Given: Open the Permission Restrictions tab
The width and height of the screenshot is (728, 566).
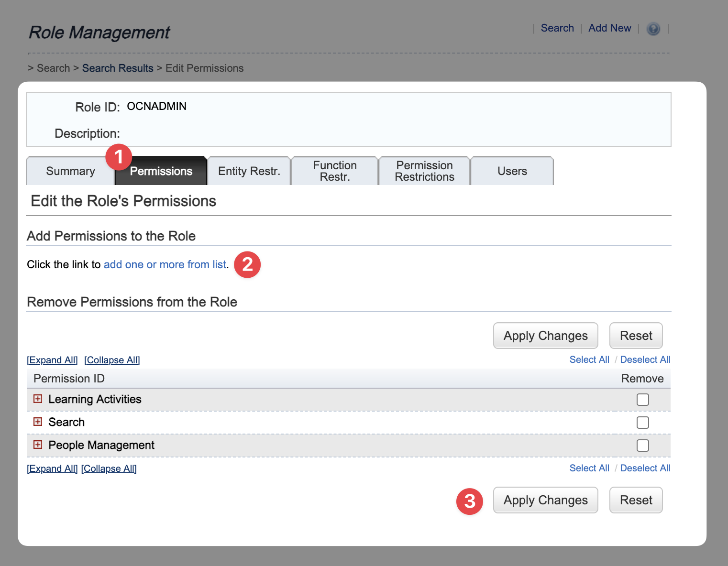Looking at the screenshot, I should [424, 171].
